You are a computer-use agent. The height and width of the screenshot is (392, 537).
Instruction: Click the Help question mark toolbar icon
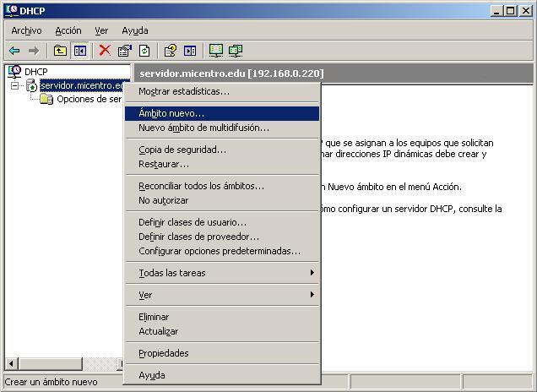(170, 51)
